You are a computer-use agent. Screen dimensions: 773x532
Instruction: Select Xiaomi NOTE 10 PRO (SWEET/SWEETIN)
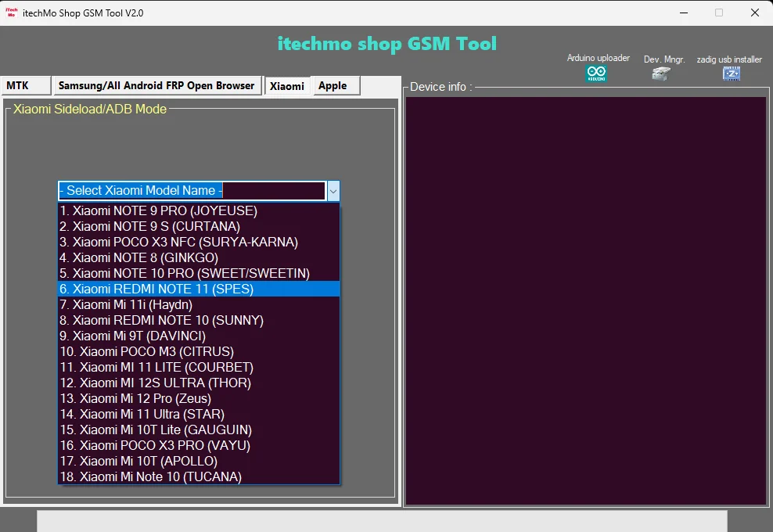(x=199, y=273)
